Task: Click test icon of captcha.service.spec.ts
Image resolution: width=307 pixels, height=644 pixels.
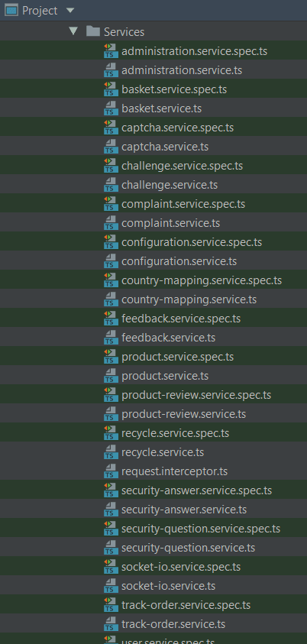Action: click(x=109, y=128)
